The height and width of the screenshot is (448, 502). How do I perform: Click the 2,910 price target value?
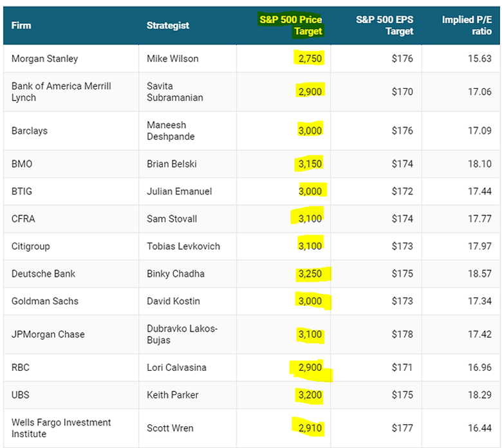click(x=310, y=428)
